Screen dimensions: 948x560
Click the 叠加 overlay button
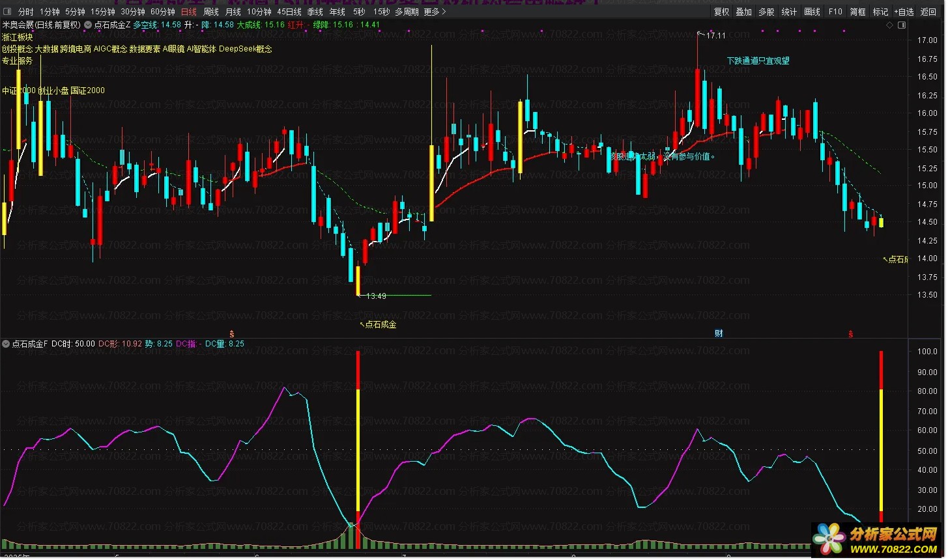coord(743,12)
